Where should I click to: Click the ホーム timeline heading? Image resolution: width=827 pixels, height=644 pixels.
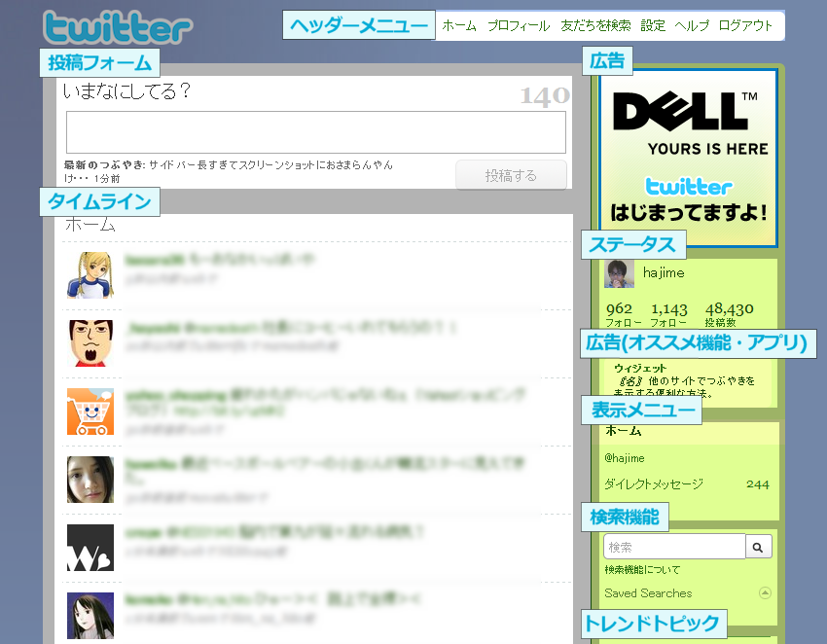pyautogui.click(x=90, y=226)
